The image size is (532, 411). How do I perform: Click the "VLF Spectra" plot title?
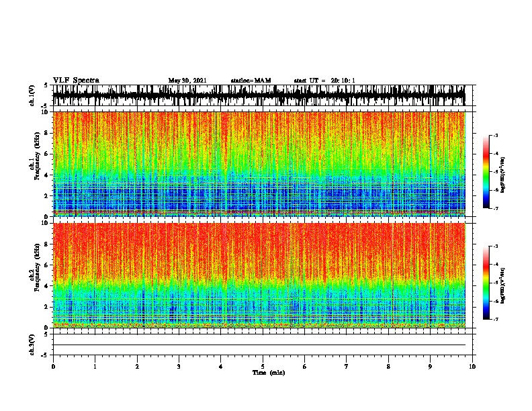coord(76,81)
